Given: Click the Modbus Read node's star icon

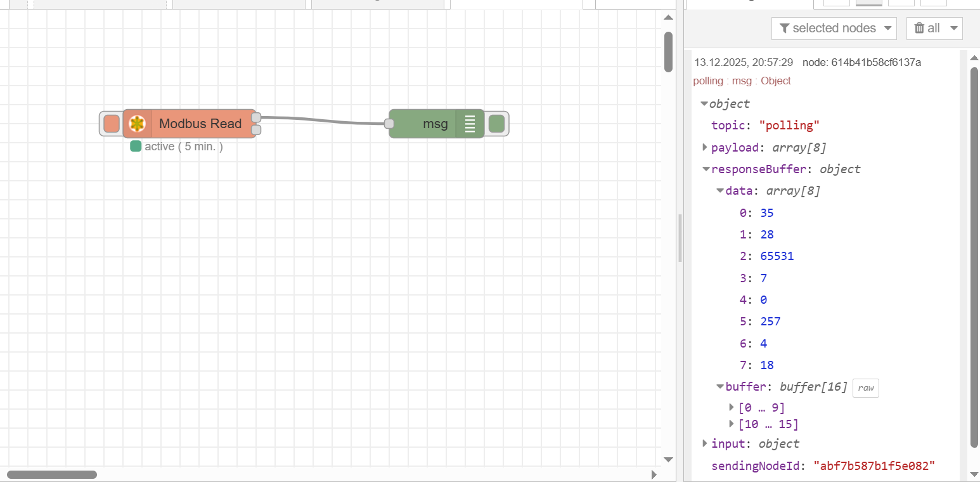Looking at the screenshot, I should tap(137, 124).
